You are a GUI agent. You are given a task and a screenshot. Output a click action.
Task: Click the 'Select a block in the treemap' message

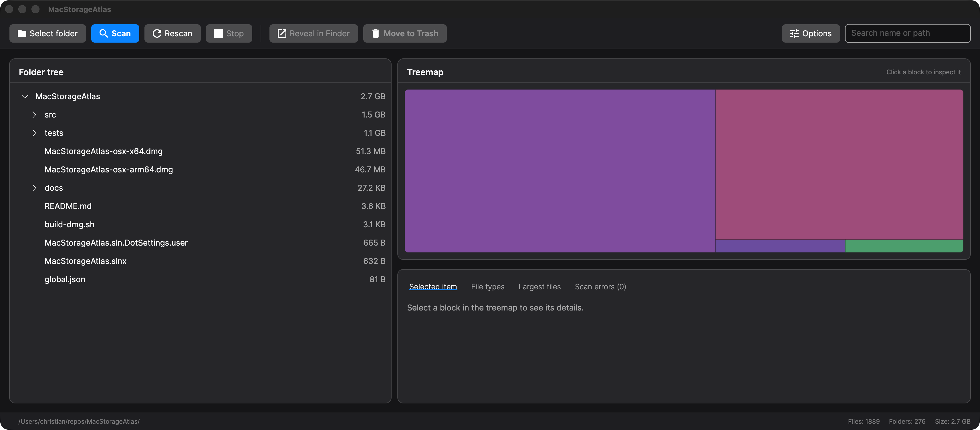coord(495,308)
